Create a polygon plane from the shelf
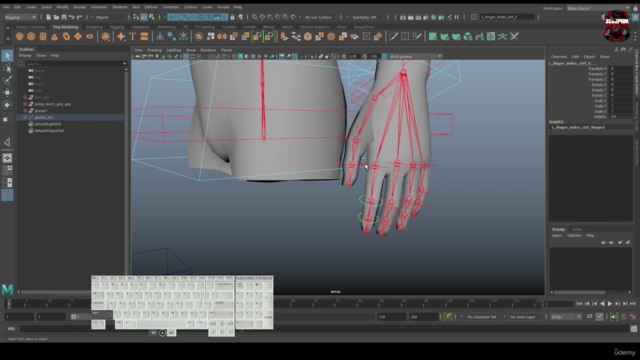Image resolution: width=640 pixels, height=360 pixels. [78, 37]
